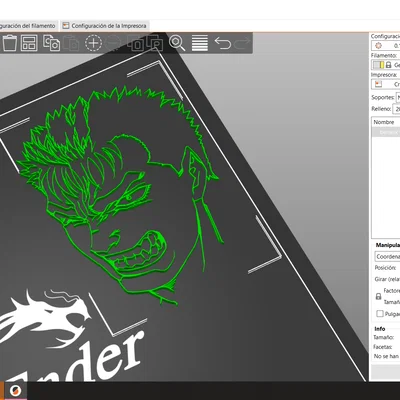Click the yellow filament color swatch
This screenshot has width=400, height=400.
click(382, 65)
